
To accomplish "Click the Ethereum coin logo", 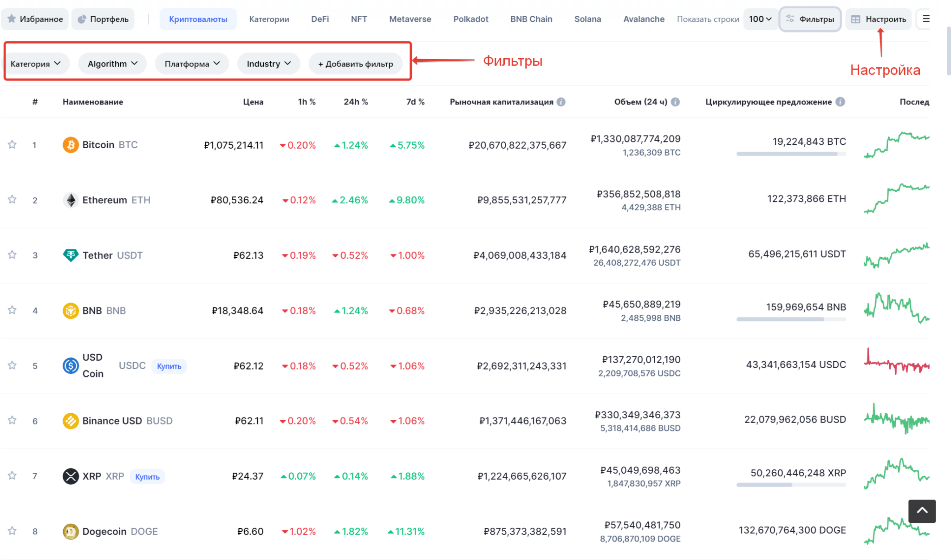I will point(71,200).
